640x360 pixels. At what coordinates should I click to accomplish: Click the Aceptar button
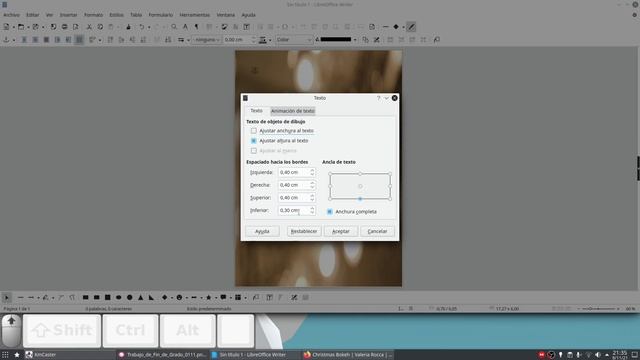pos(341,231)
